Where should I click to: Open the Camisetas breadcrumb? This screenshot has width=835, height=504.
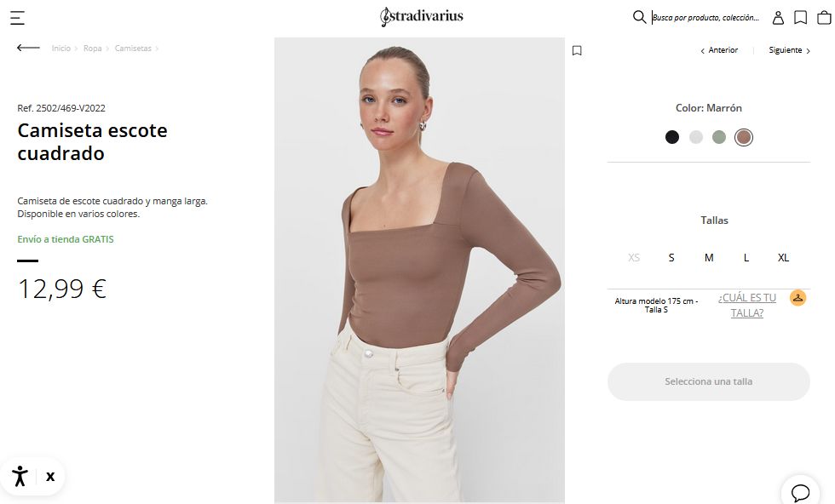133,49
